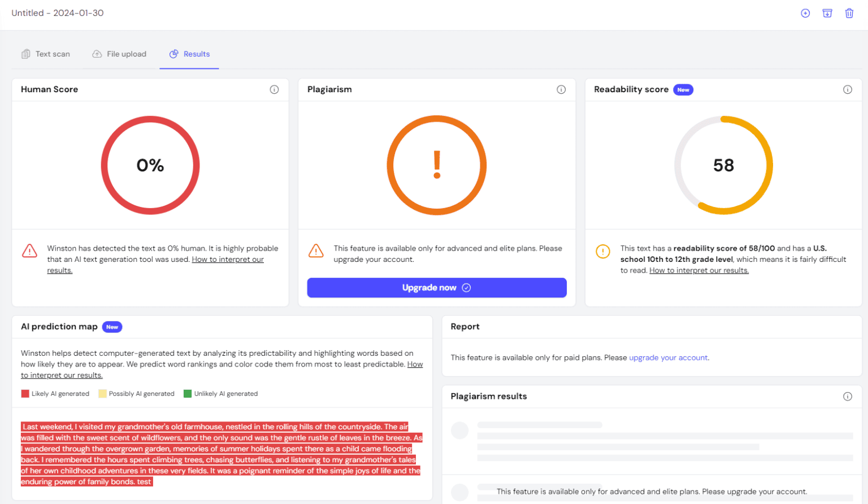Click Plagiarism results info icon

pyautogui.click(x=847, y=397)
